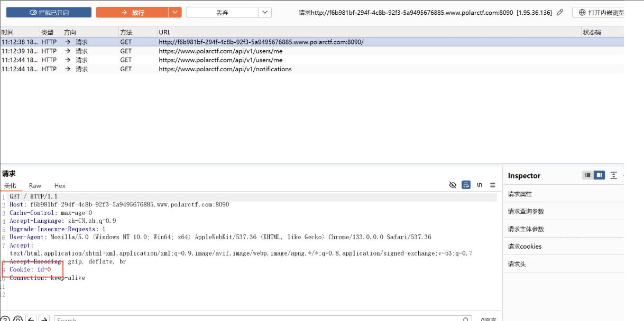Click the 打开内嵌浏览器 button
This screenshot has width=644, height=321.
point(600,12)
